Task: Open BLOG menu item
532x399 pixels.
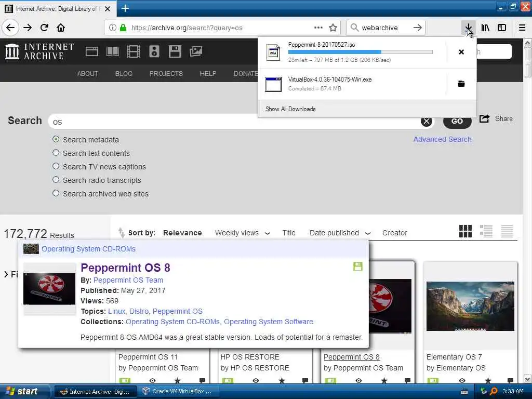Action: click(x=124, y=74)
